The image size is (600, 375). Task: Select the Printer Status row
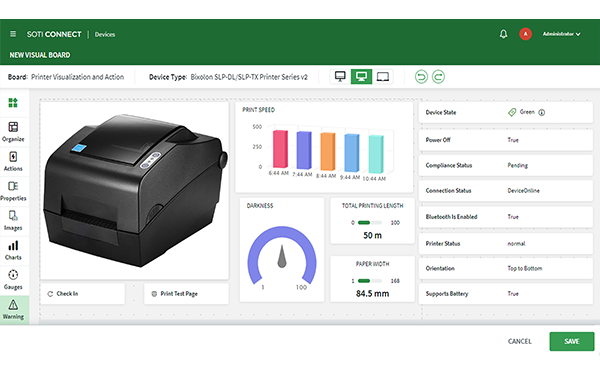[x=506, y=244]
